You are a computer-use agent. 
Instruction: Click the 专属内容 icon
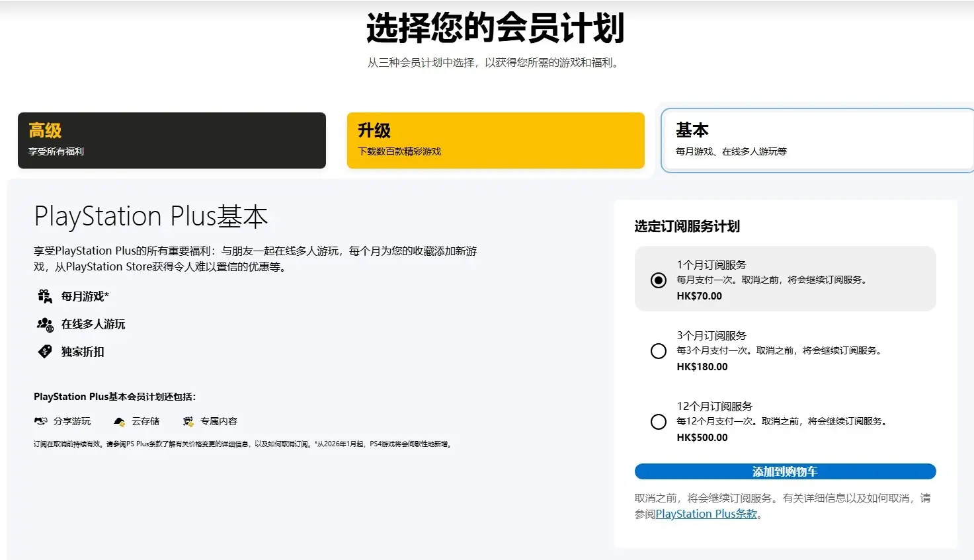pyautogui.click(x=188, y=421)
